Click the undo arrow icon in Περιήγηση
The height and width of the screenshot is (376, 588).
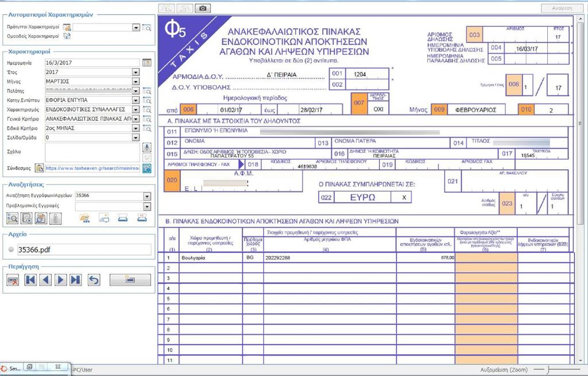pyautogui.click(x=94, y=280)
